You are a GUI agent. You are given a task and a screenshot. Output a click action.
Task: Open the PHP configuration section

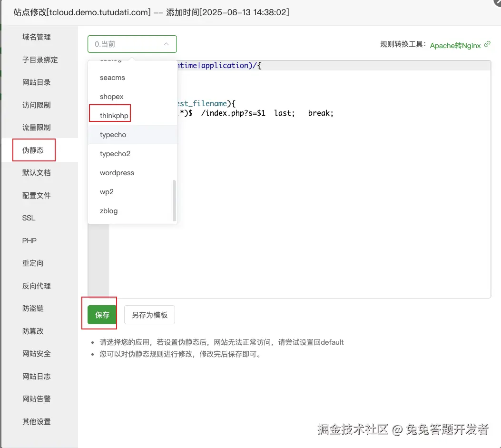[x=29, y=240]
